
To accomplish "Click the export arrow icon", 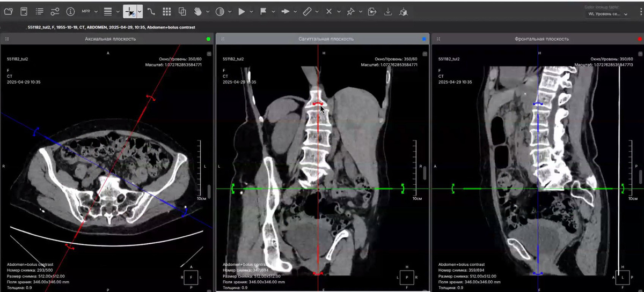I will (372, 11).
